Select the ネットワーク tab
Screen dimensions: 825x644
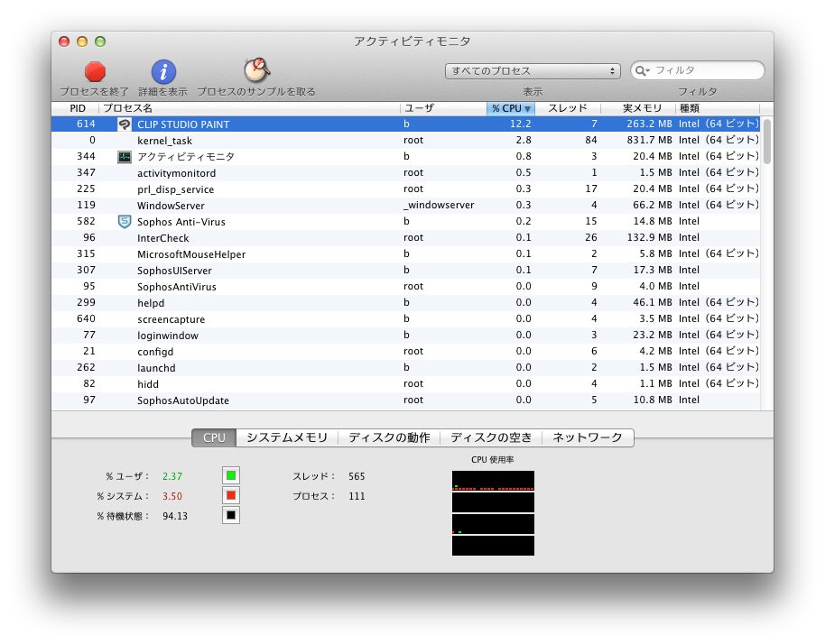click(588, 437)
